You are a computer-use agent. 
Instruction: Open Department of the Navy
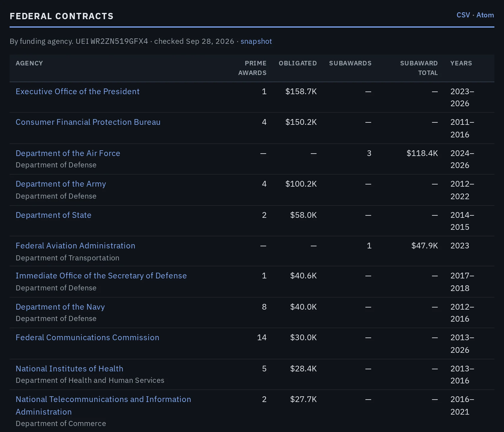[x=60, y=307]
